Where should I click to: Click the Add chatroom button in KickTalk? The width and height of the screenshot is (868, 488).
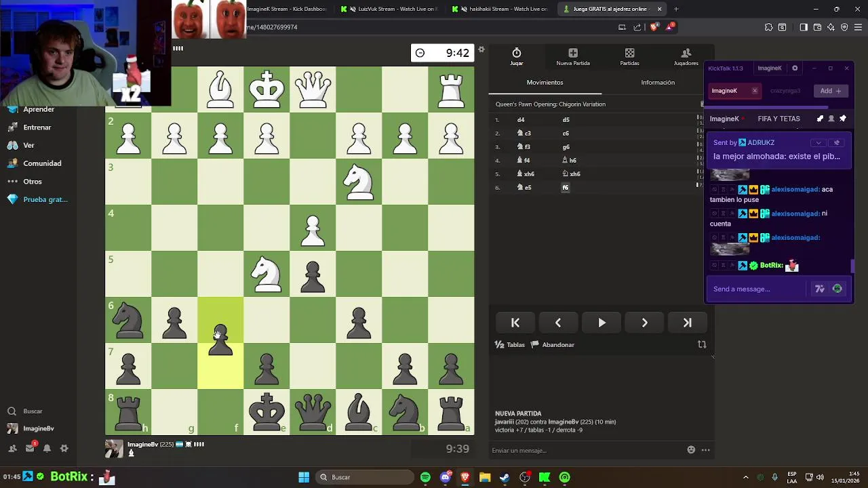(830, 91)
